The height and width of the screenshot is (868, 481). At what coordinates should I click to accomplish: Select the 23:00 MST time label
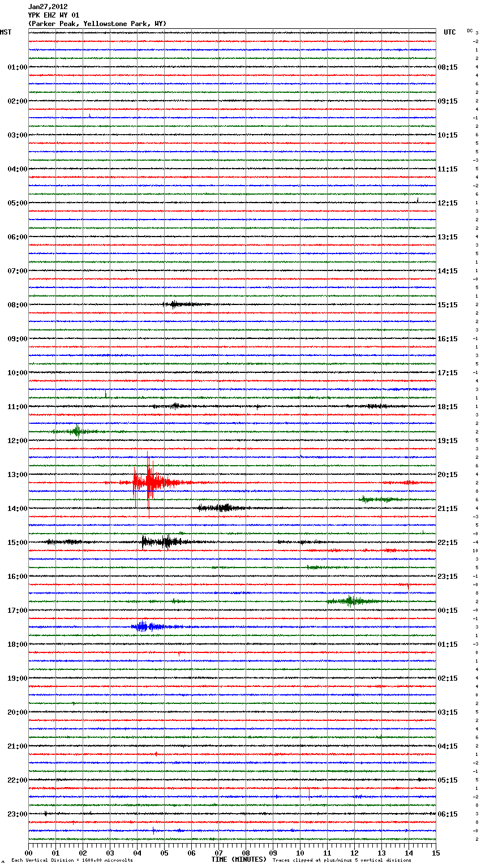(17, 814)
